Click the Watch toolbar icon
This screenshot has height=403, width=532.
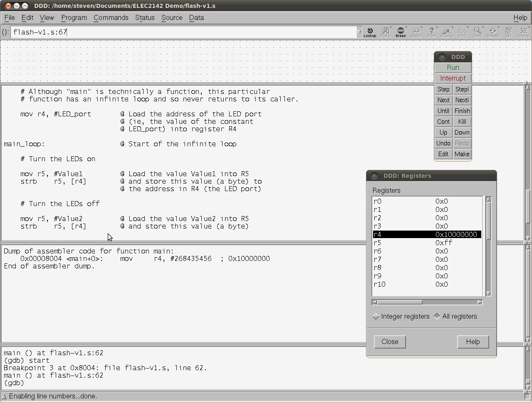coord(416,31)
